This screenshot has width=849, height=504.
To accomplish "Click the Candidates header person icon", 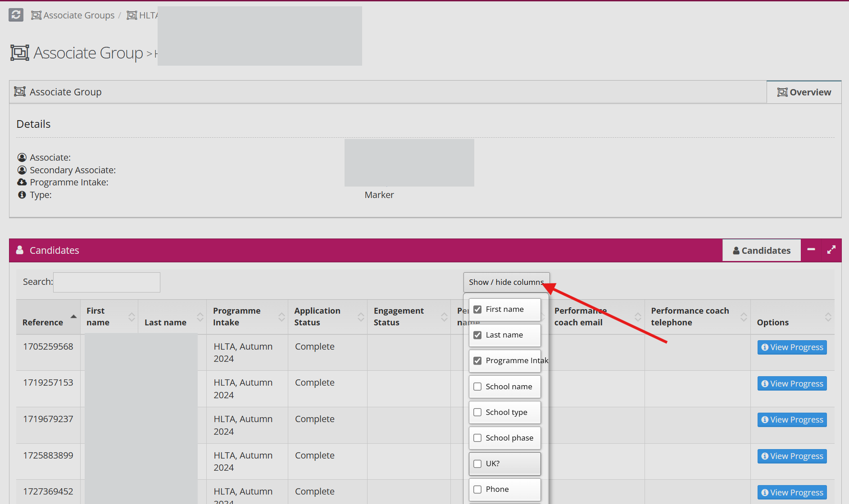I will (20, 250).
